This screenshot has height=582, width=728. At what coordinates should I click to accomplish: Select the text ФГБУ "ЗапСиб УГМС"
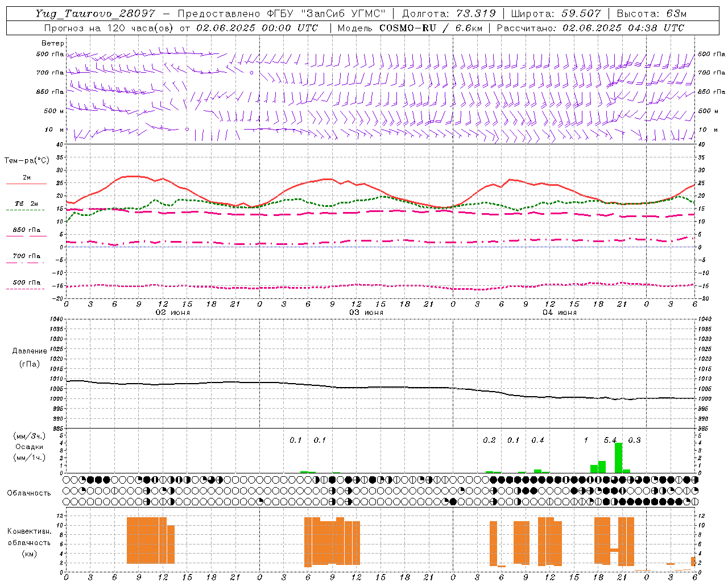point(326,14)
